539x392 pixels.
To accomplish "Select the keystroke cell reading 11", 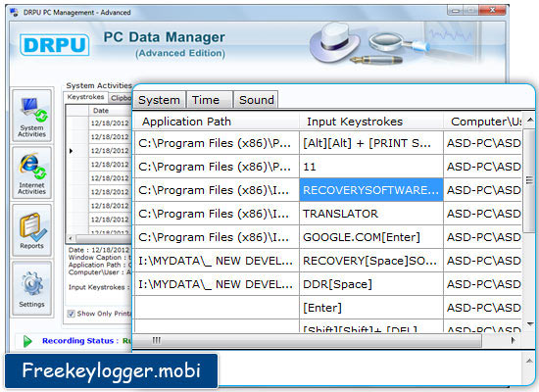I will [371, 167].
